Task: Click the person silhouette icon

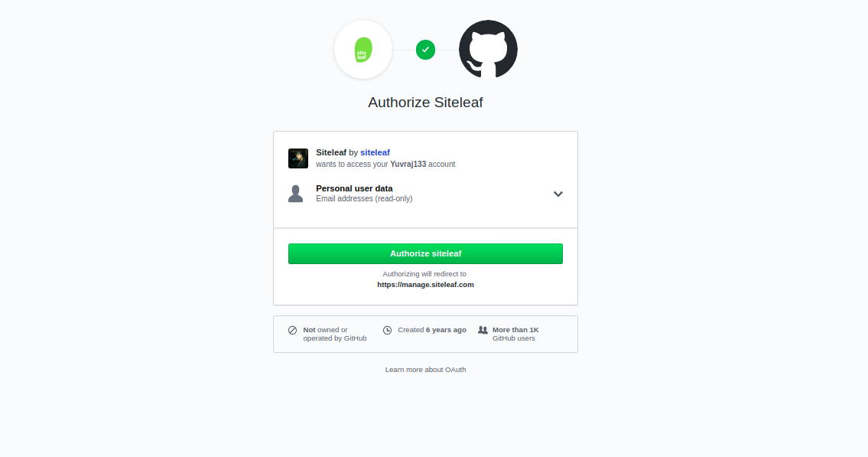Action: tap(296, 194)
